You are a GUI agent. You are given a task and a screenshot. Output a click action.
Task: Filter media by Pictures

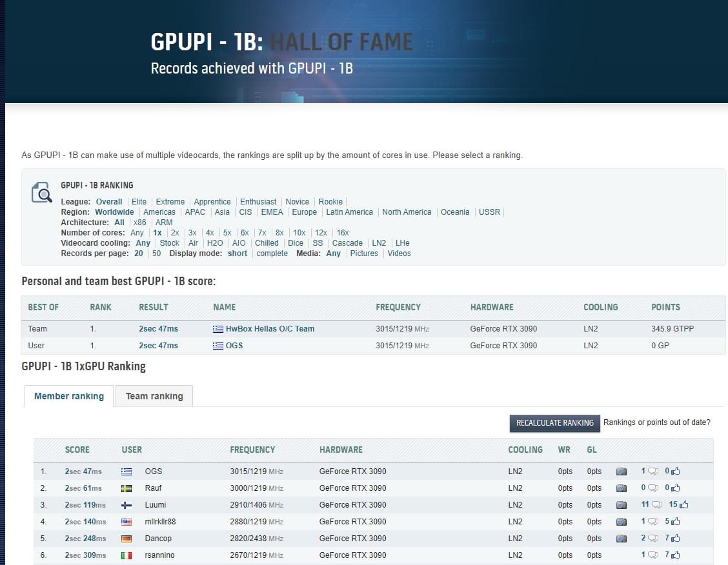point(364,253)
